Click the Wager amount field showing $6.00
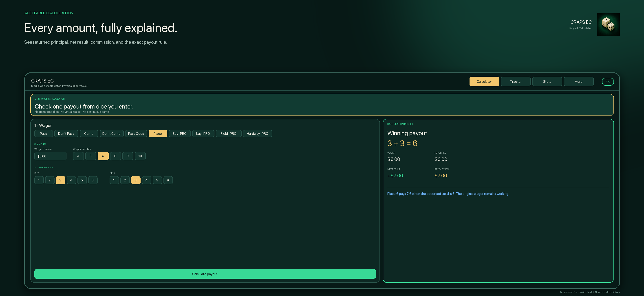The image size is (644, 296). 50,156
